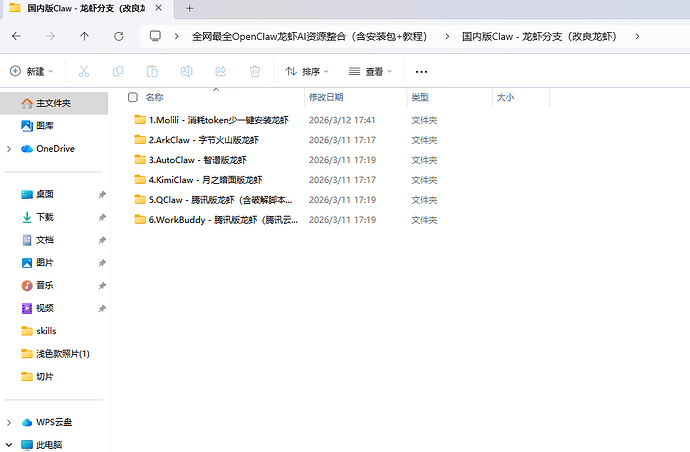Close the 国内版Claw tab
The height and width of the screenshot is (452, 690).
[x=158, y=8]
